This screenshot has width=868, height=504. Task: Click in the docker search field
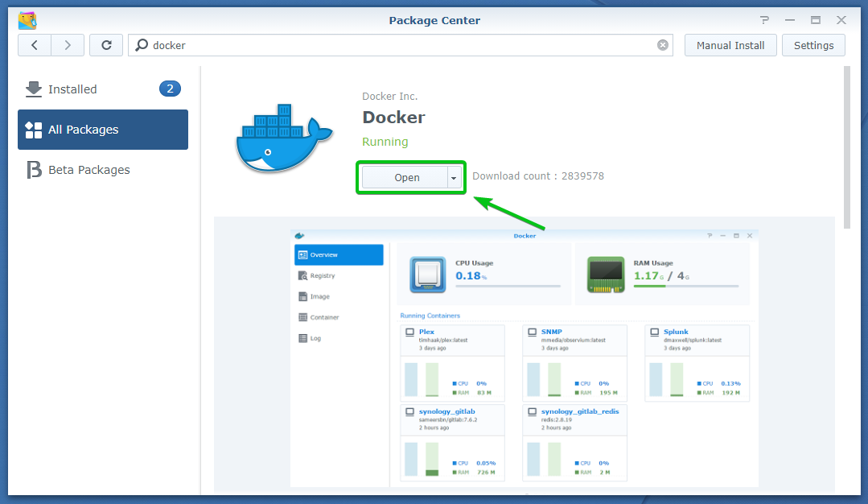click(401, 45)
